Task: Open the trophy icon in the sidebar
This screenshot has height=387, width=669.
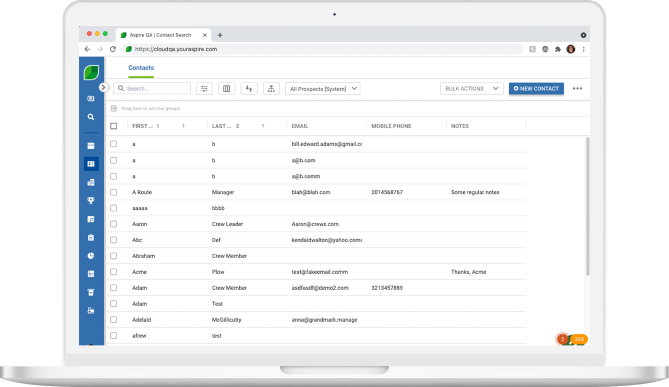Action: (x=91, y=201)
